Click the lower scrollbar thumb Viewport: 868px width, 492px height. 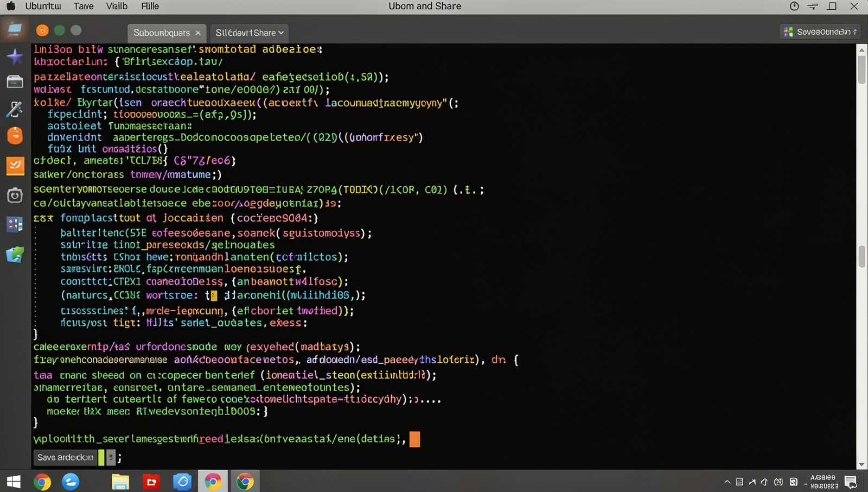pos(861,256)
